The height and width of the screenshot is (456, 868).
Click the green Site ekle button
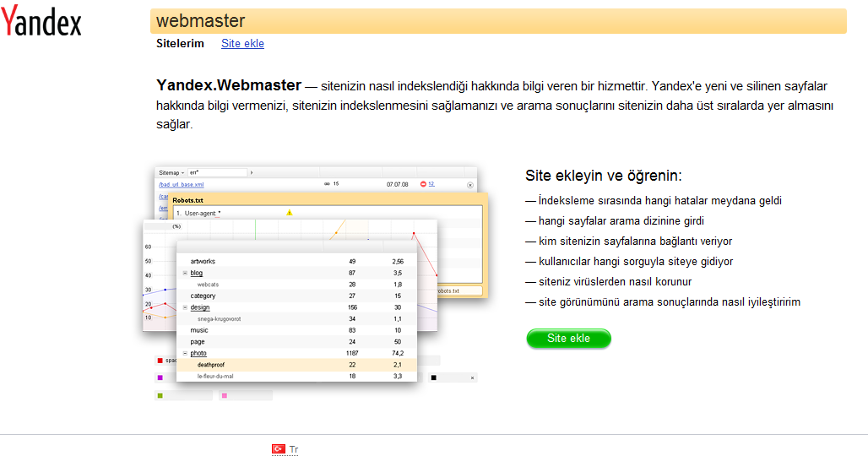click(x=568, y=338)
